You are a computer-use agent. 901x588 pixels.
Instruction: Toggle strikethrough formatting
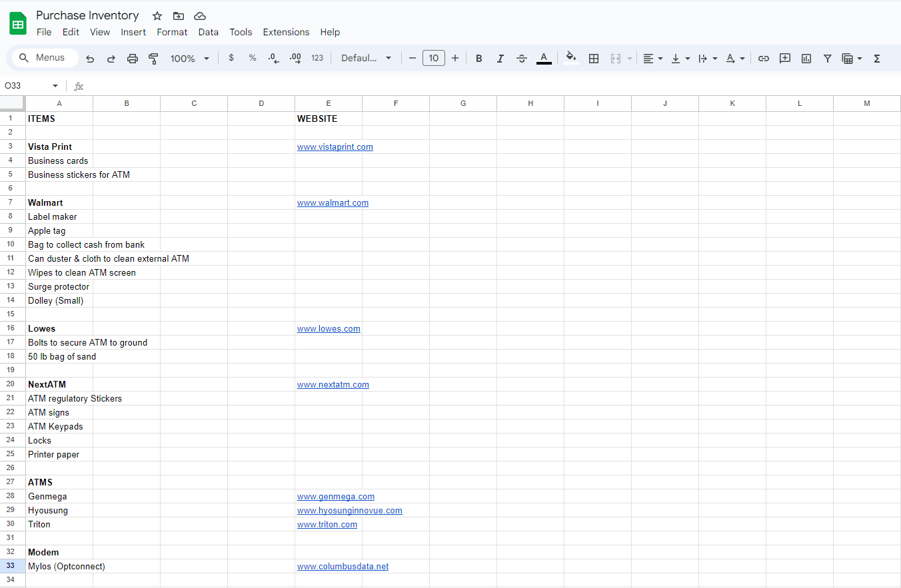coord(522,59)
